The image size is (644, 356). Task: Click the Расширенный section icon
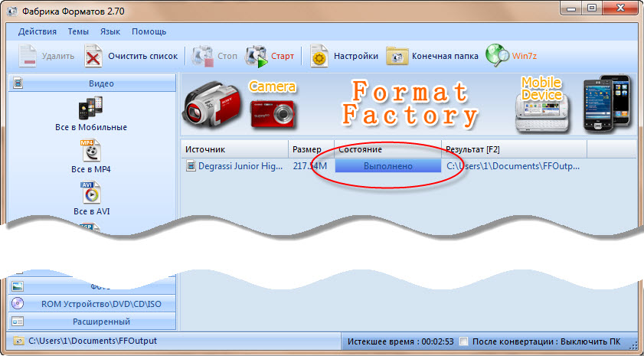pos(18,322)
